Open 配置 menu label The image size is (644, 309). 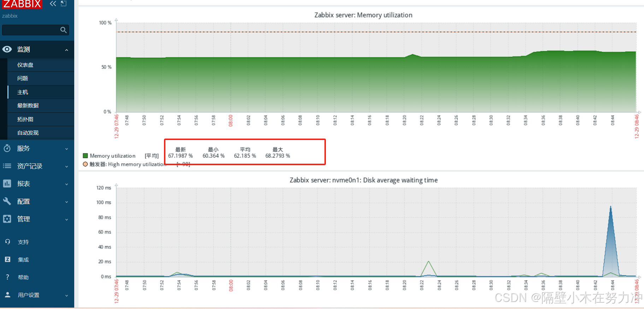click(24, 202)
